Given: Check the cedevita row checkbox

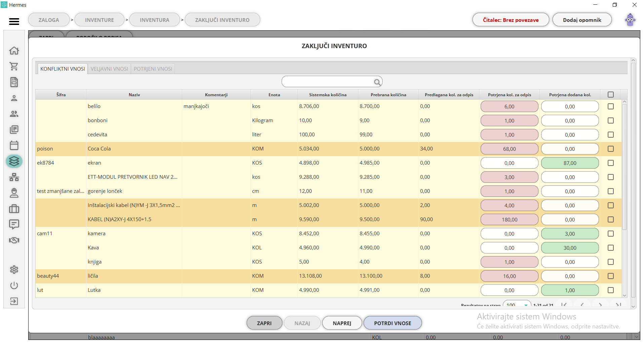Looking at the screenshot, I should pos(611,135).
